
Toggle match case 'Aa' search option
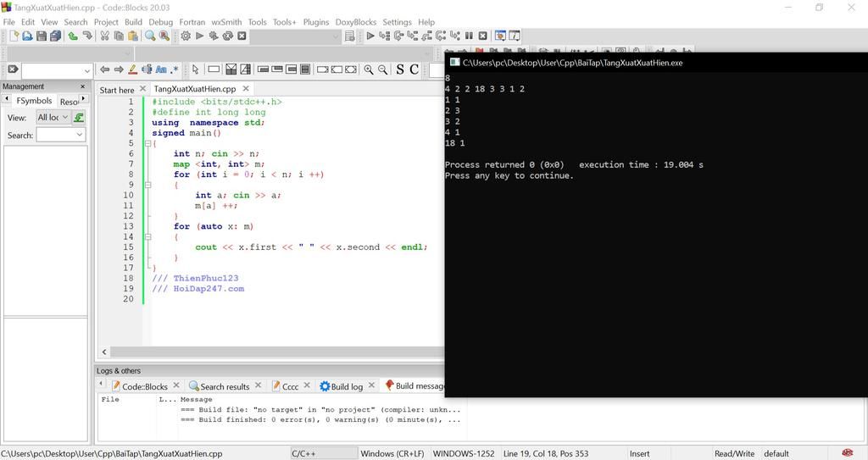(x=161, y=69)
